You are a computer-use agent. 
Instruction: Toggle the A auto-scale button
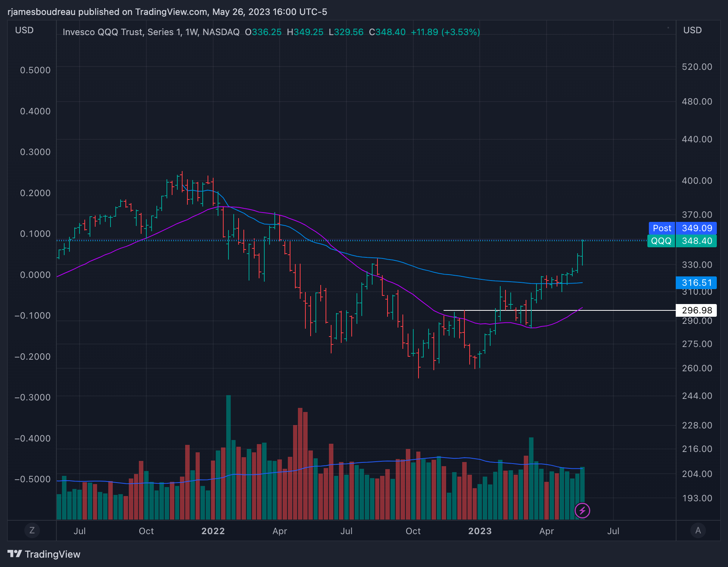tap(698, 530)
